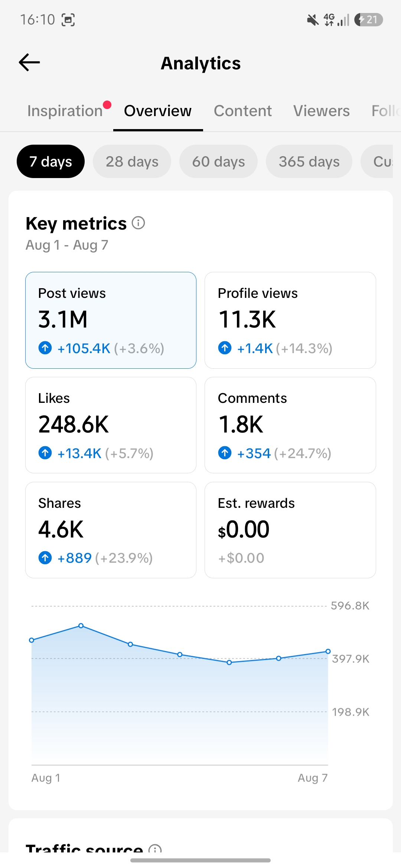Tap the screenshot indicator in status bar
The height and width of the screenshot is (868, 401).
68,20
